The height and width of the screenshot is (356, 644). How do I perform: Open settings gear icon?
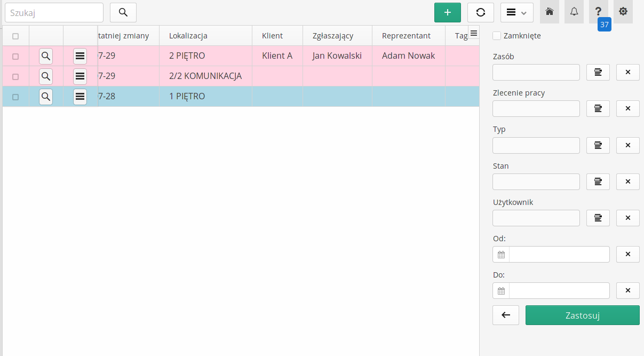click(623, 12)
